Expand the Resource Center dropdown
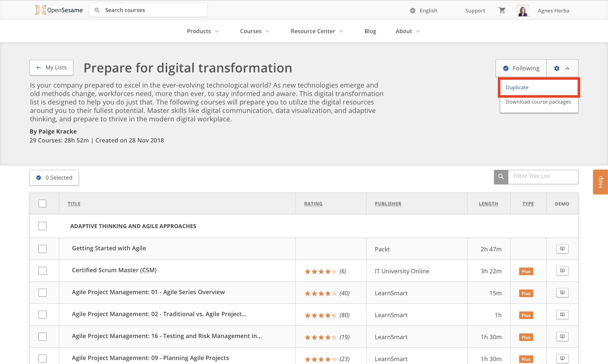608x364 pixels. click(x=317, y=31)
